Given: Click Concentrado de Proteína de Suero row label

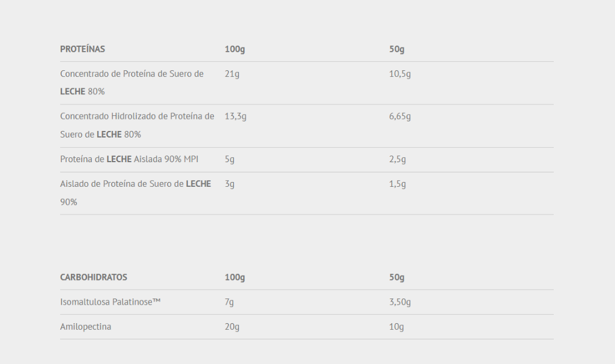Looking at the screenshot, I should coord(132,83).
